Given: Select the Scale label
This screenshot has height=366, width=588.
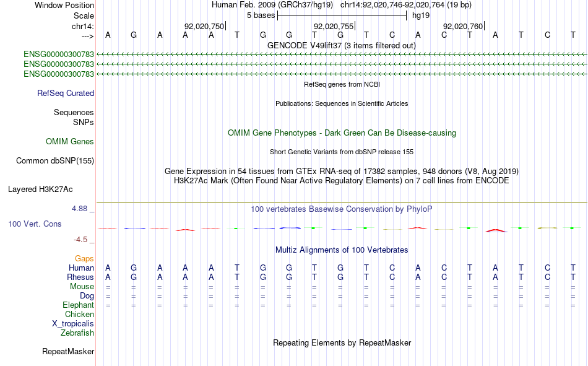Looking at the screenshot, I should click(84, 15).
